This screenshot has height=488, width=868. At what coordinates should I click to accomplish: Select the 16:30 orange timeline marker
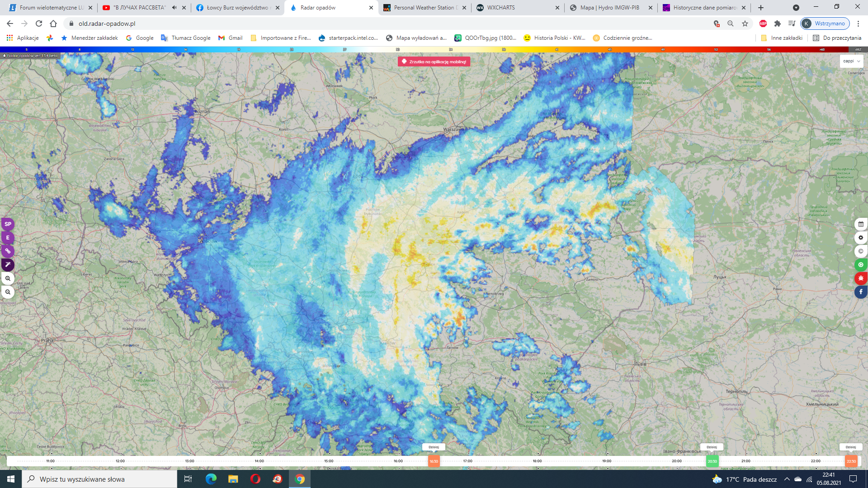click(434, 461)
